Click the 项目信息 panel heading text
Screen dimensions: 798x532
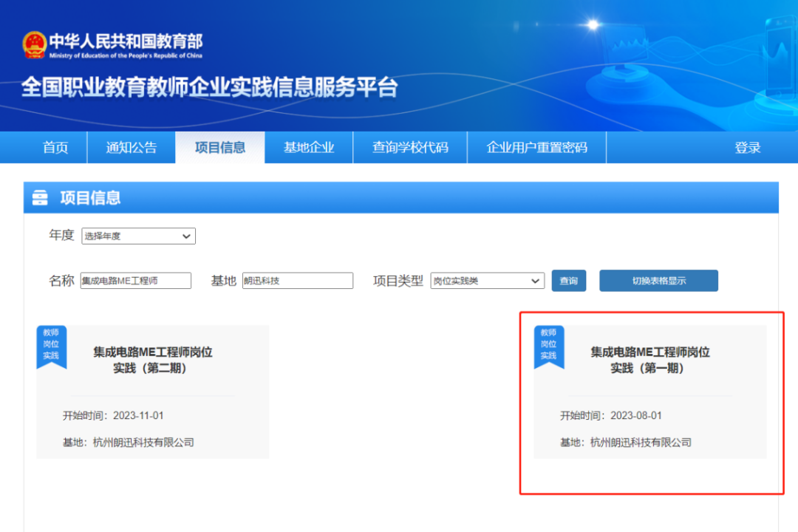tap(91, 197)
